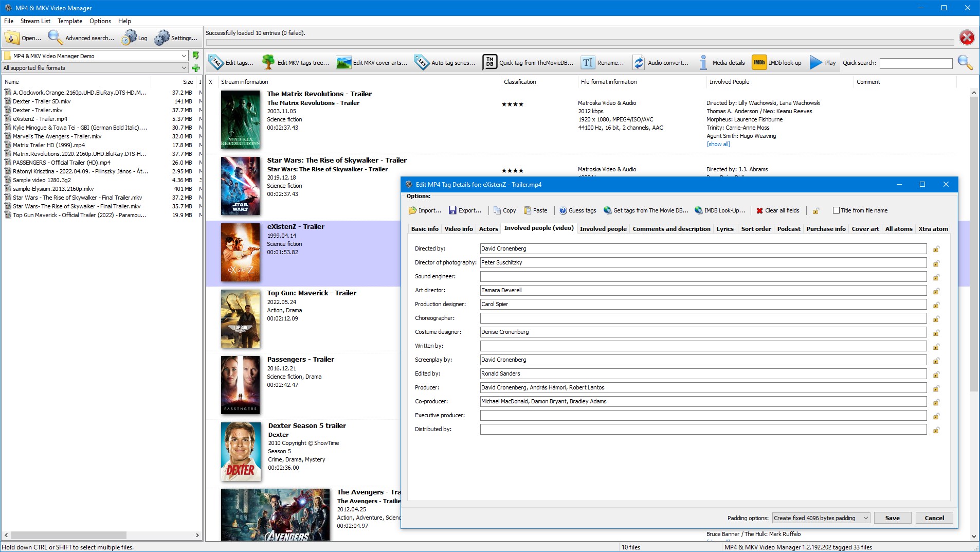The image size is (980, 552).
Task: Open files using the Open… toolbar icon
Action: (23, 38)
